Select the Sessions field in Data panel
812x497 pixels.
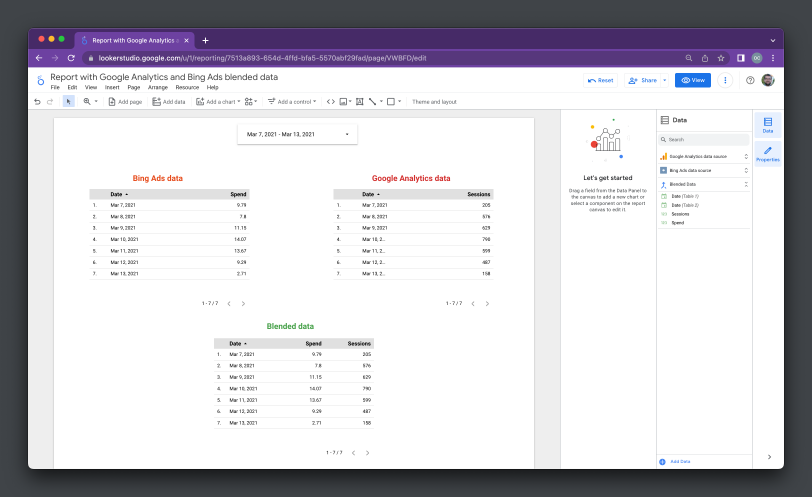coord(680,214)
